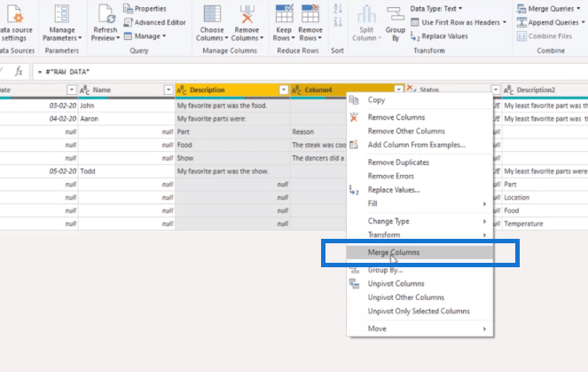
Task: Open Merge Queries dropdown
Action: (x=549, y=8)
